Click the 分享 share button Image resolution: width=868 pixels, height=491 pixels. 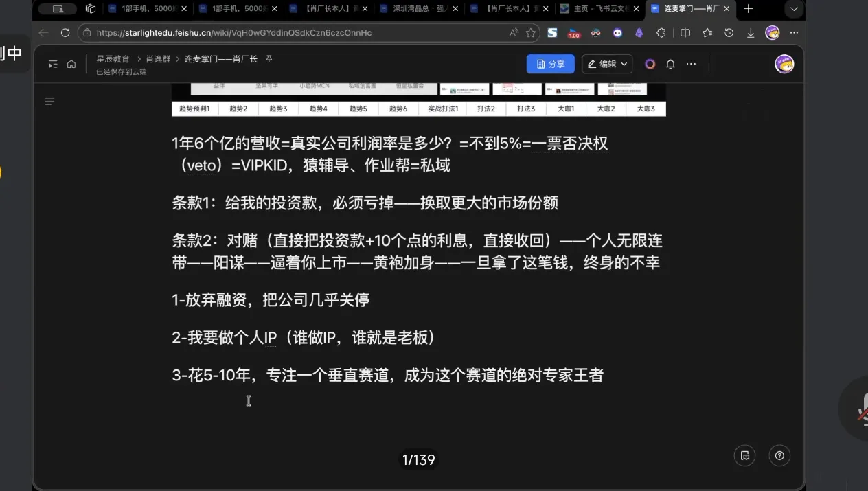pyautogui.click(x=549, y=63)
